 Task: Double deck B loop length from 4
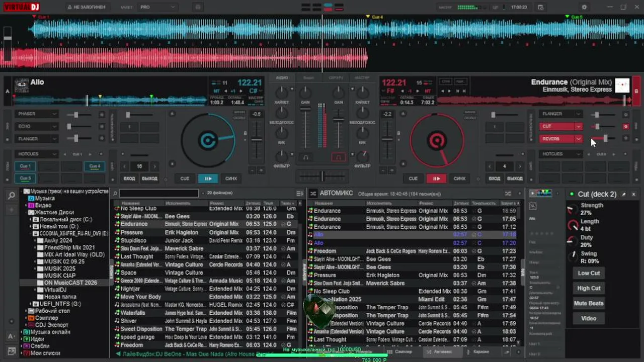(x=519, y=166)
